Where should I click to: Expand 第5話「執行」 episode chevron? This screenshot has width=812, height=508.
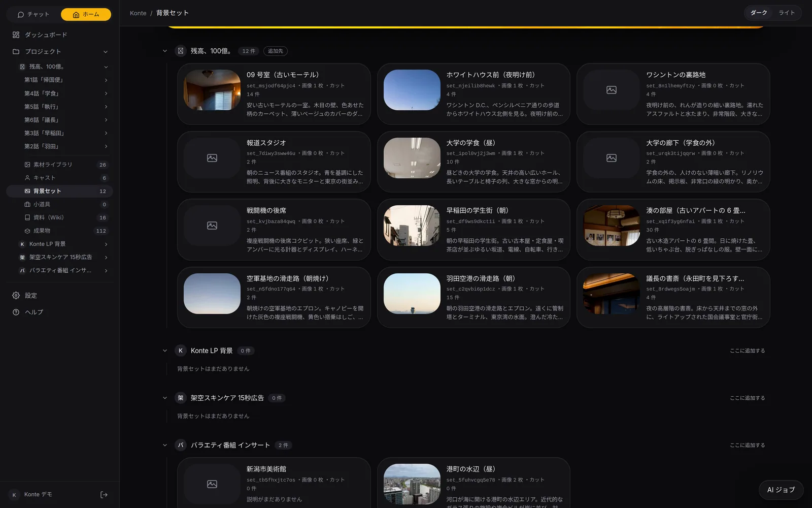click(106, 107)
